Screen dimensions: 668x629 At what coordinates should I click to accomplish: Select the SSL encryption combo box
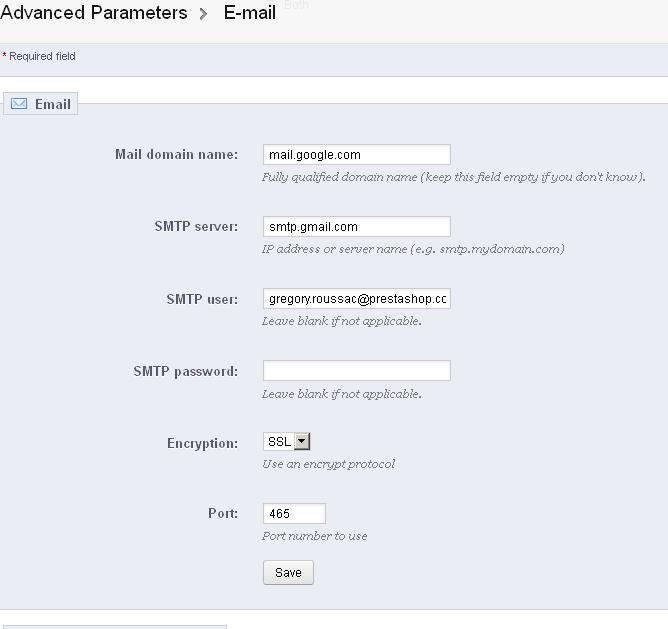(287, 441)
